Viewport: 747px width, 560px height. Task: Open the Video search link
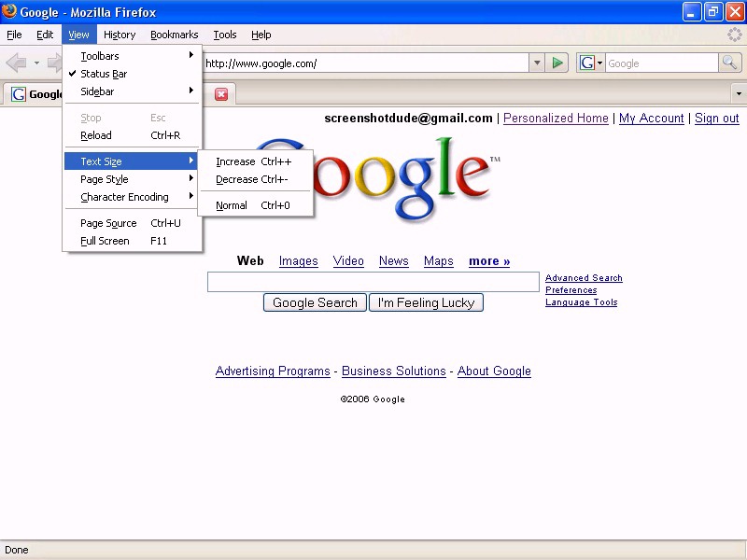pos(348,261)
